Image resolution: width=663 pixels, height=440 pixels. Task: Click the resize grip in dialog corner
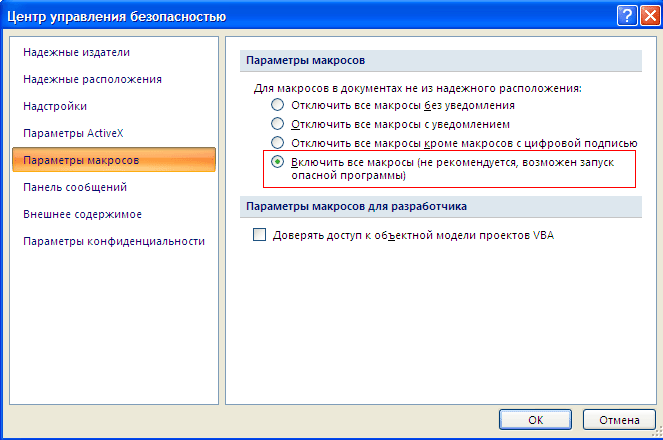point(656,432)
